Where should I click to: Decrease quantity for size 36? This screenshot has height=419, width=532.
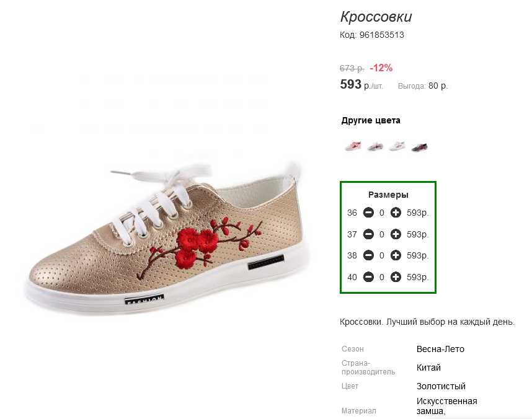pyautogui.click(x=368, y=213)
